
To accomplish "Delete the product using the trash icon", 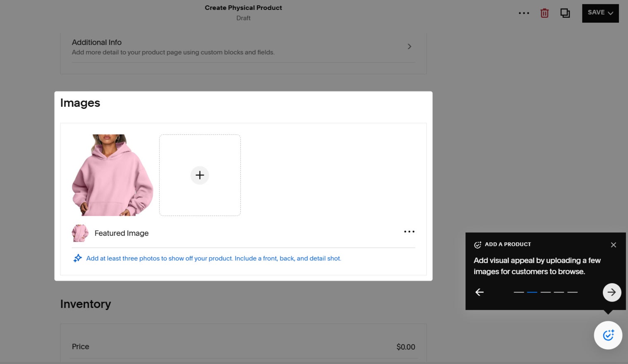I will [x=544, y=13].
